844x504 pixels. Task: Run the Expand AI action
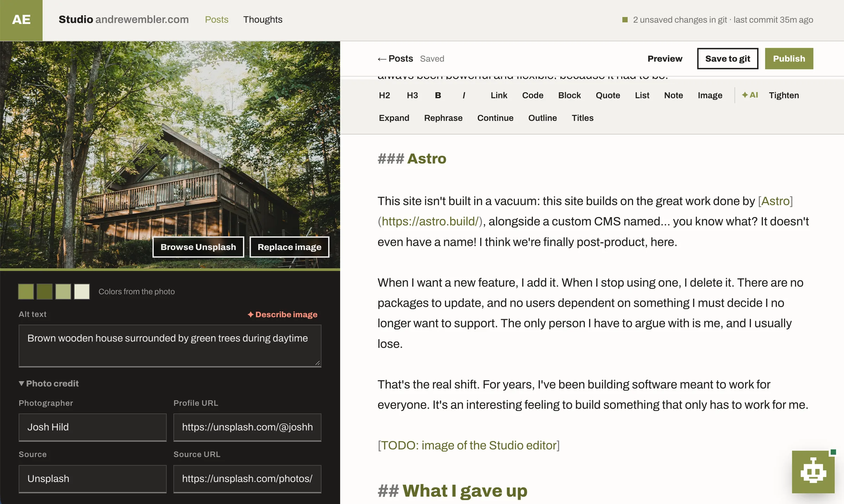point(394,118)
